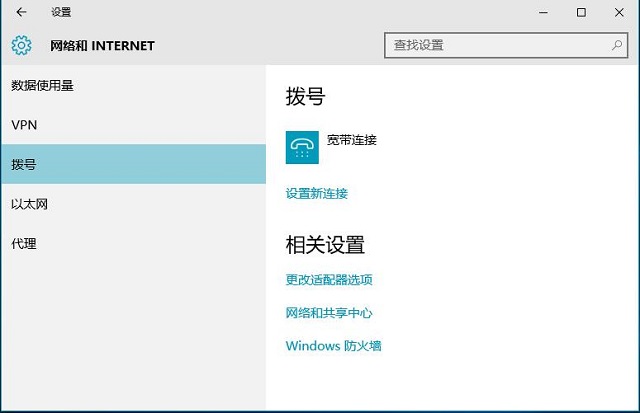The height and width of the screenshot is (413, 640).
Task: Open 网络和共享中心
Action: pos(329,313)
